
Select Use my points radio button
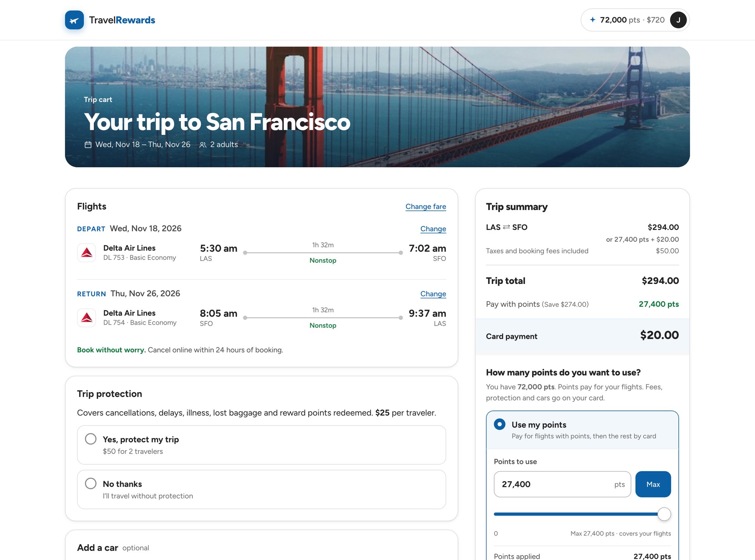(499, 424)
